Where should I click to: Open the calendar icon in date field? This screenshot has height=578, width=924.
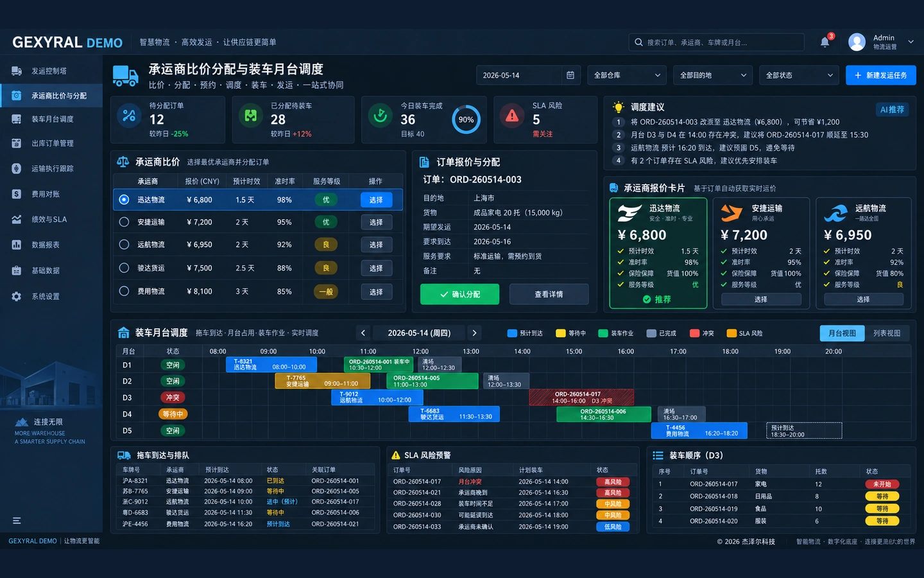click(570, 75)
